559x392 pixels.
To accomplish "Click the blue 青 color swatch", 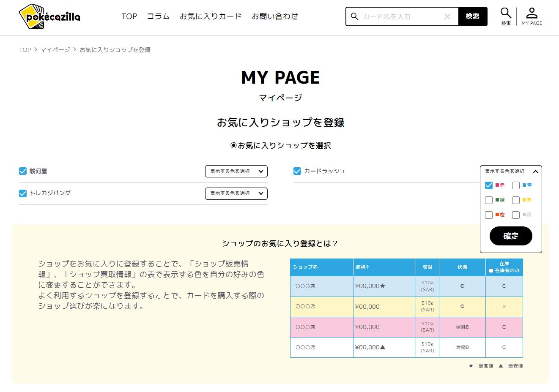I will 524,185.
